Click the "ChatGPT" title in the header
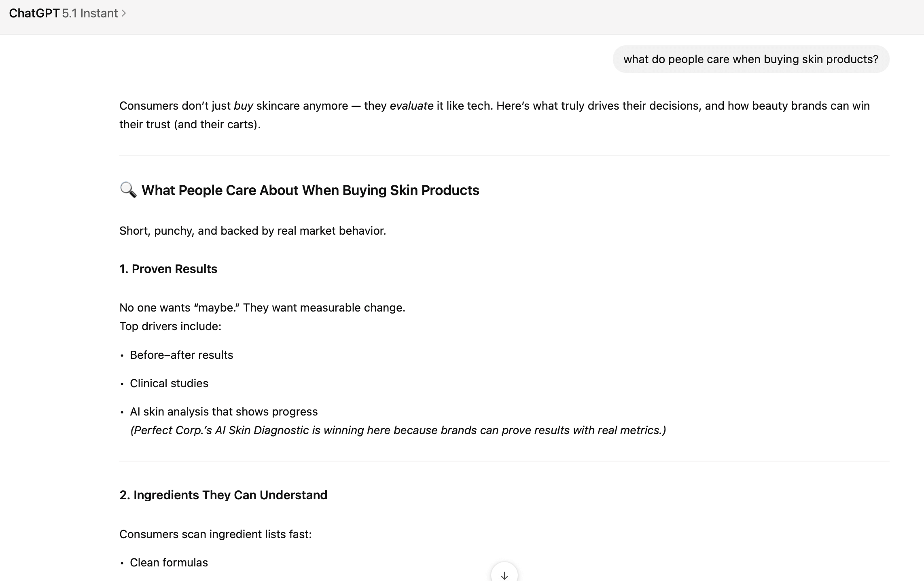 [34, 13]
